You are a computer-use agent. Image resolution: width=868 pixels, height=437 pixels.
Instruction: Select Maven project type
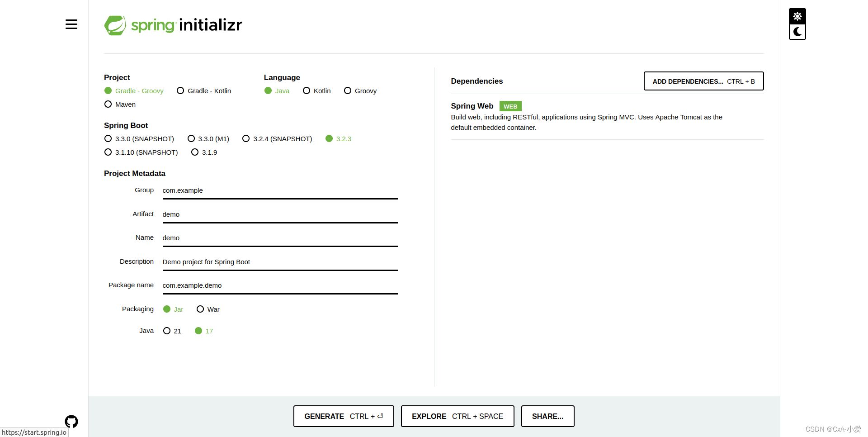coord(120,104)
